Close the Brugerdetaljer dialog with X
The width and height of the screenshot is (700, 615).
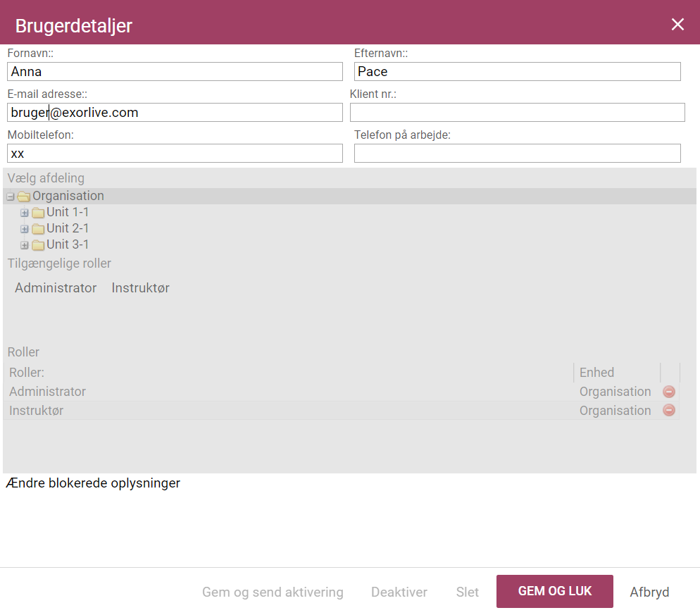pyautogui.click(x=677, y=24)
